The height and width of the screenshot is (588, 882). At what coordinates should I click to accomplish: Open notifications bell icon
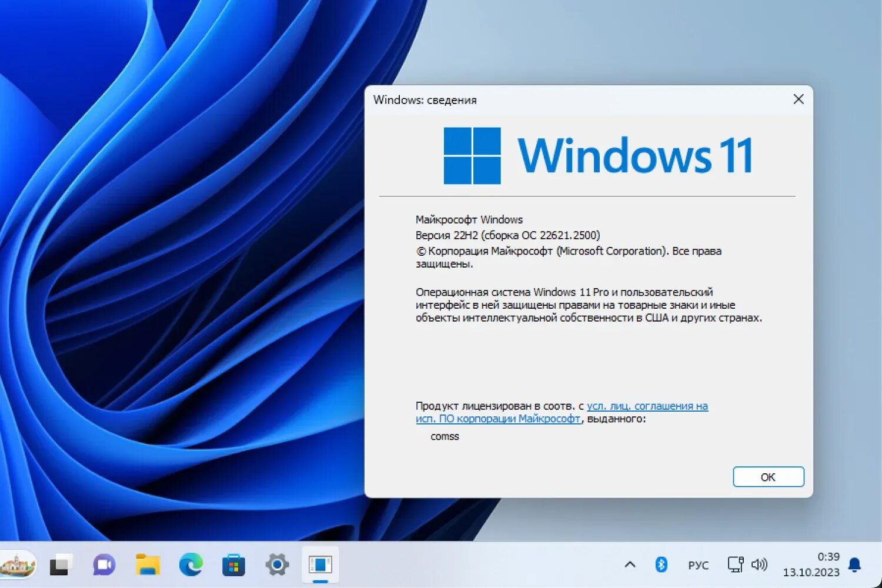point(855,565)
